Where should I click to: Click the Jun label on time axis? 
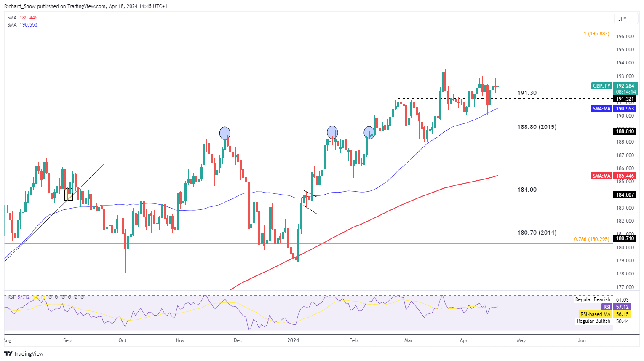pyautogui.click(x=582, y=340)
